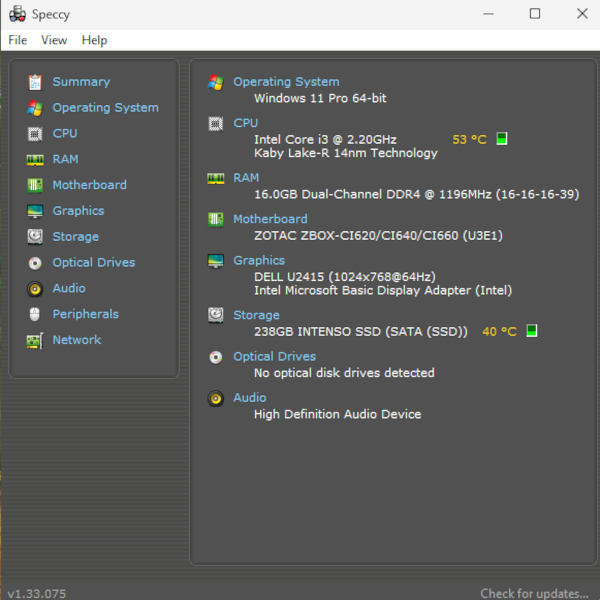Click the CPU chip icon in sidebar

point(35,134)
